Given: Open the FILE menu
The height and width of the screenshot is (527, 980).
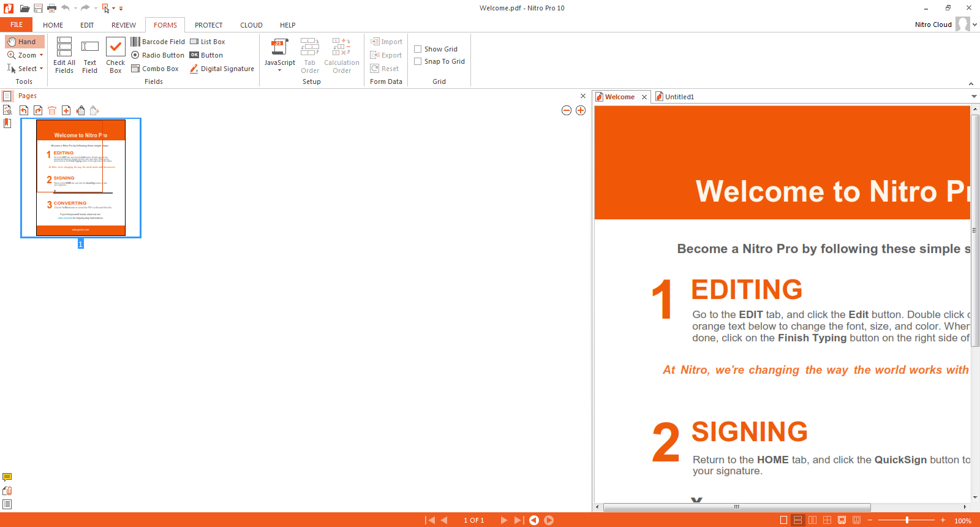Looking at the screenshot, I should point(17,25).
